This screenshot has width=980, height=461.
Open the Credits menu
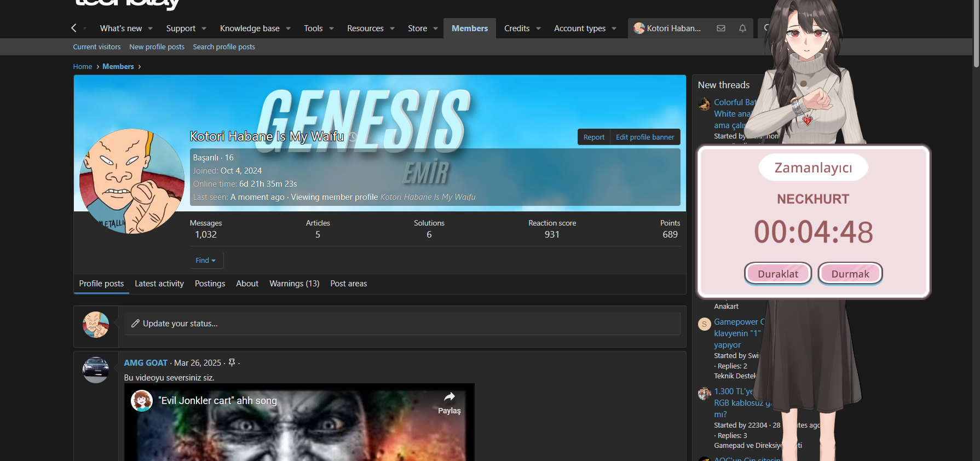(x=517, y=28)
